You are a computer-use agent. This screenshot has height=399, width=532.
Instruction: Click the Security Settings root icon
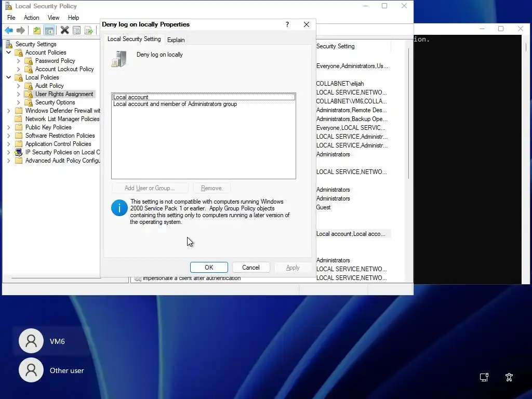click(9, 44)
